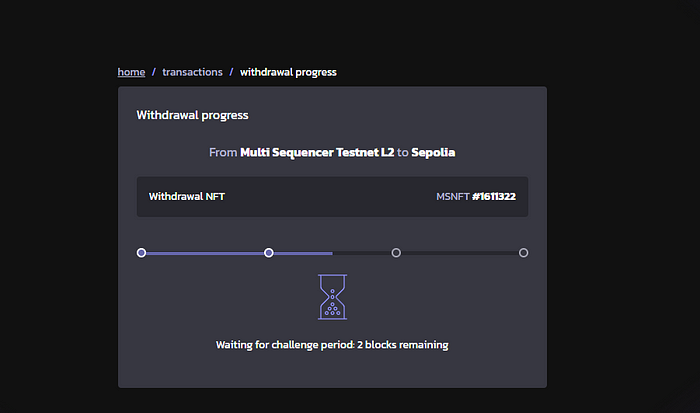Viewport: 700px width, 413px height.
Task: Click the slash separator after transactions
Action: [x=231, y=72]
